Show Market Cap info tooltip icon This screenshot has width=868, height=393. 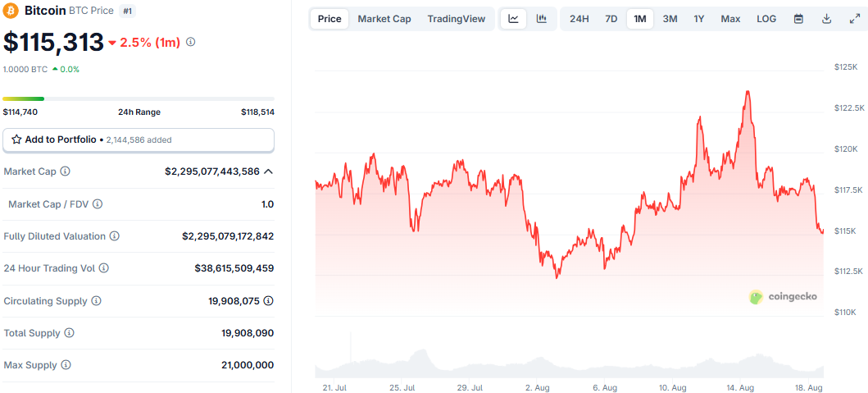pyautogui.click(x=65, y=171)
